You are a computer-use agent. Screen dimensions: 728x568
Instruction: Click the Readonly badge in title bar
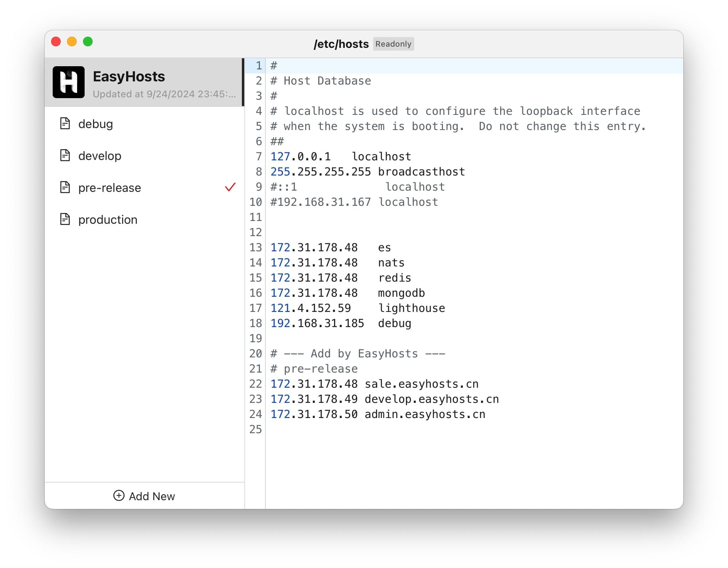394,44
